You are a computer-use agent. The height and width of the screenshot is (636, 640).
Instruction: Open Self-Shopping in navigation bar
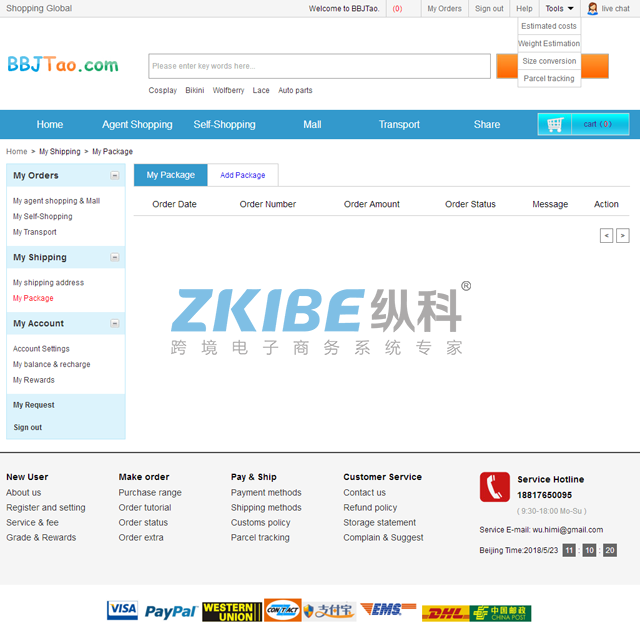[224, 125]
